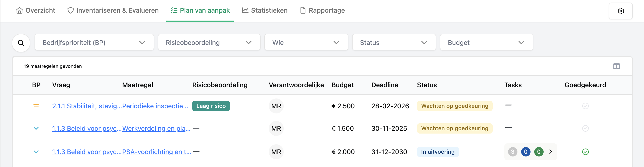Click the orange medium priority icon
This screenshot has width=644, height=167.
[36, 106]
